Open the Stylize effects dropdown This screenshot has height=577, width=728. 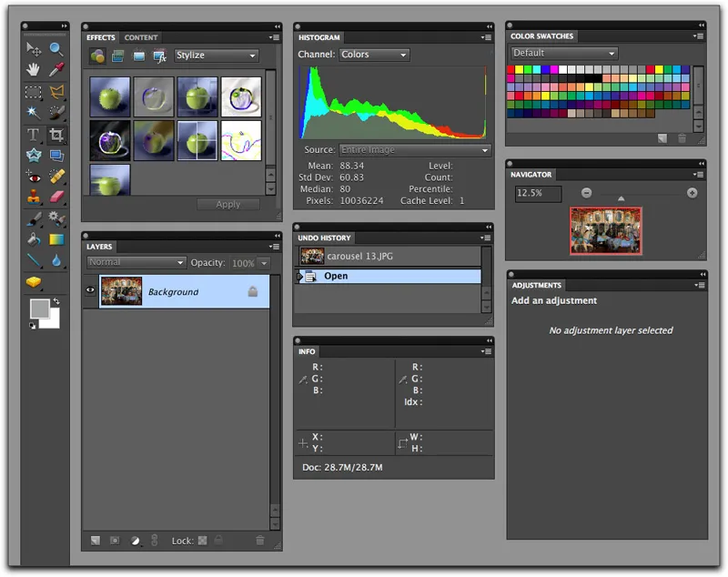point(216,56)
